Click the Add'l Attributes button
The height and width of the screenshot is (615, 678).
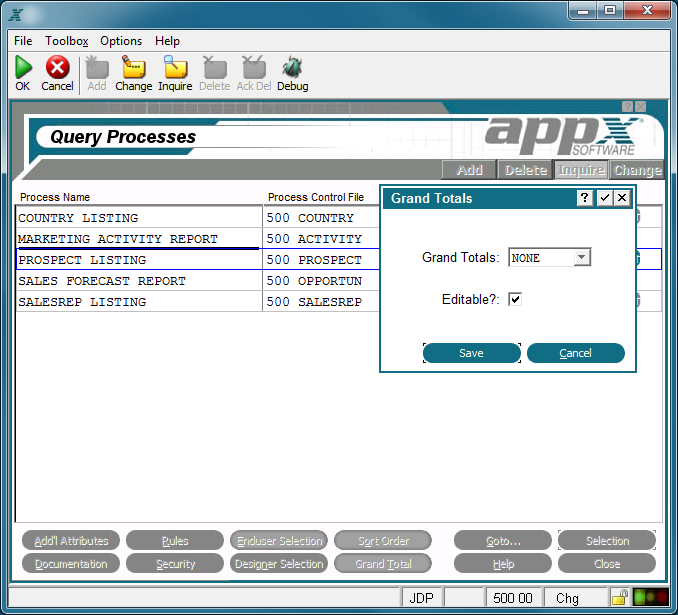coord(71,541)
